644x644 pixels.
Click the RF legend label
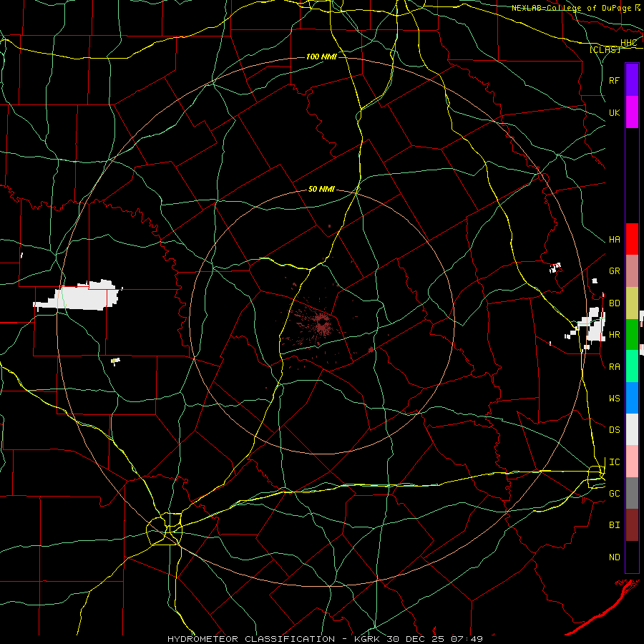click(x=614, y=80)
